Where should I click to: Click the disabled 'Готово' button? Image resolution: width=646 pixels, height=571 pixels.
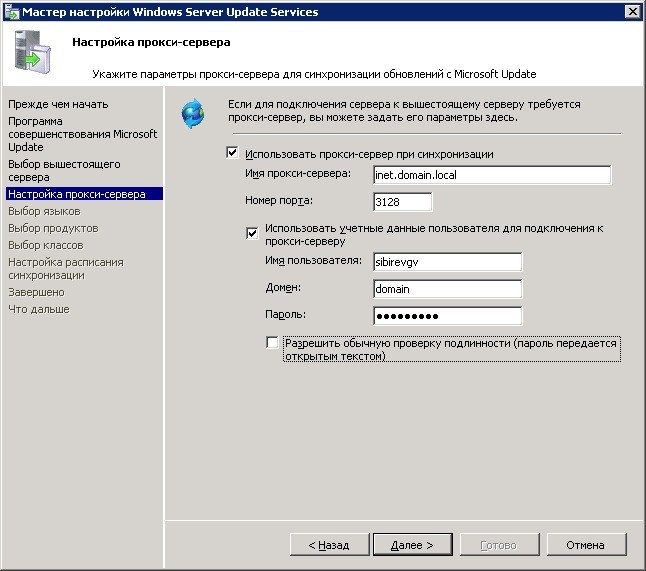(x=499, y=545)
